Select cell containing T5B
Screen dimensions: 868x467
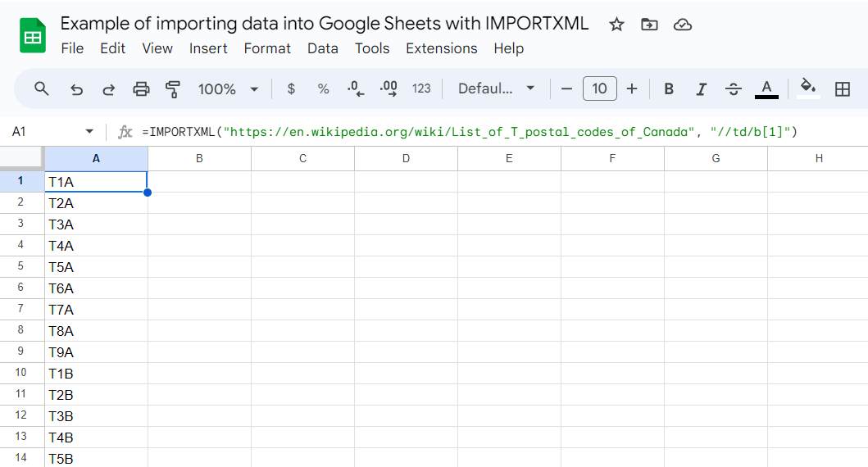click(97, 458)
